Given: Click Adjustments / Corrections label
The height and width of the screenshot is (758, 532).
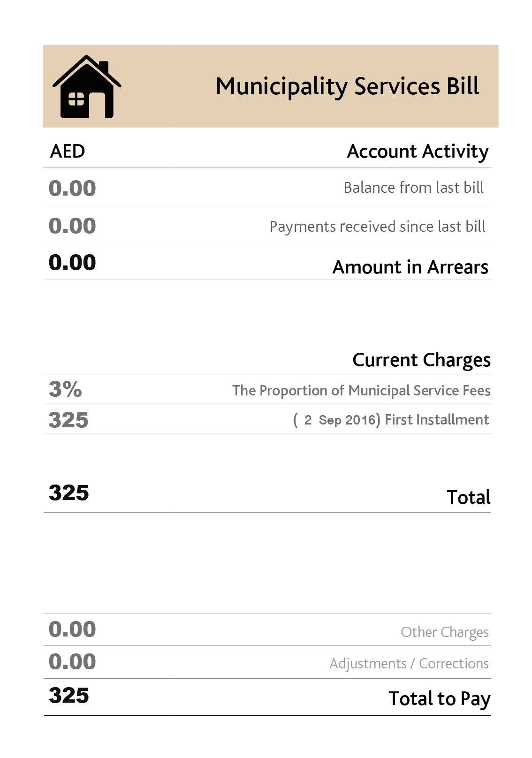Looking at the screenshot, I should pos(409,664).
